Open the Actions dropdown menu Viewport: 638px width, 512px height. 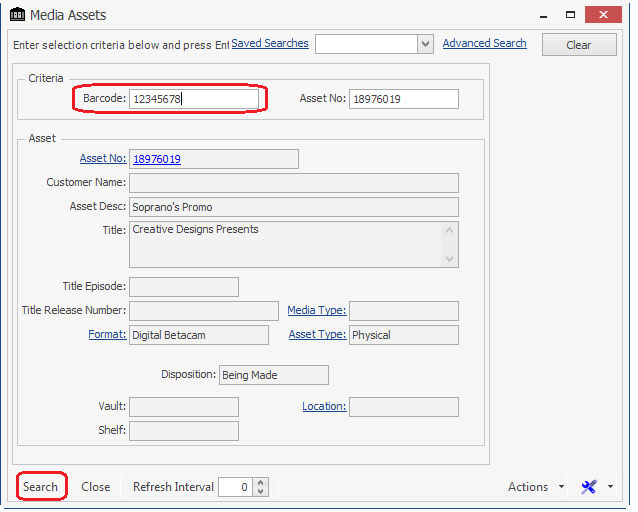pos(536,487)
